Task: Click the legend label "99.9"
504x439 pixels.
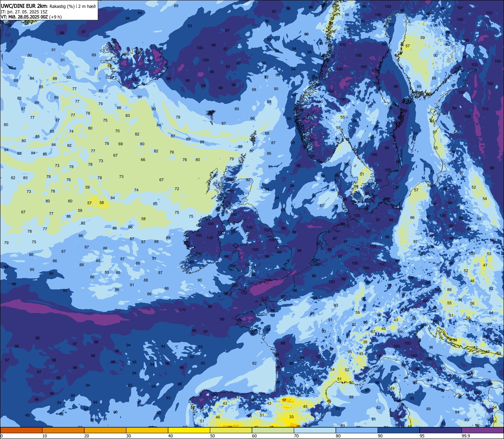Action: [466, 436]
